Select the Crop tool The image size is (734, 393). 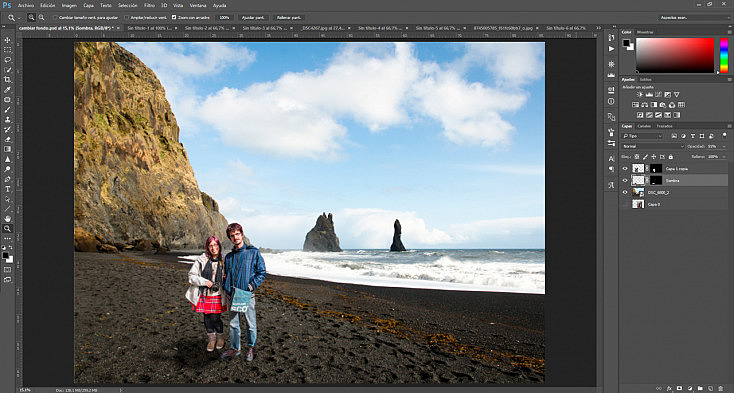pos(7,80)
